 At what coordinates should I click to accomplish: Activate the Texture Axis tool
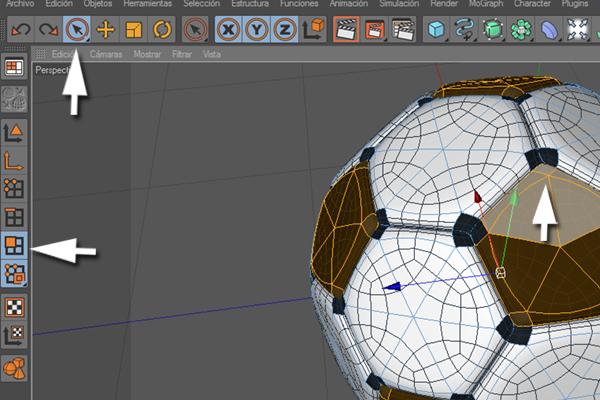coord(14,335)
